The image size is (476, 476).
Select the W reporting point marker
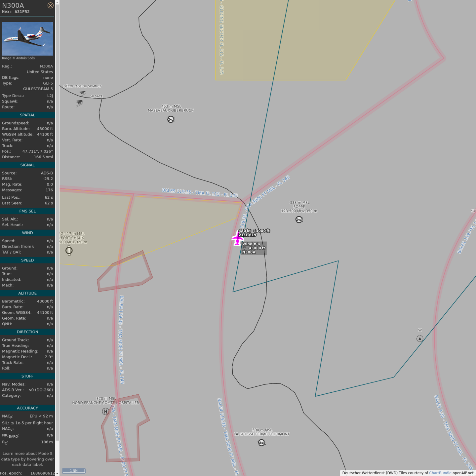coord(420,338)
